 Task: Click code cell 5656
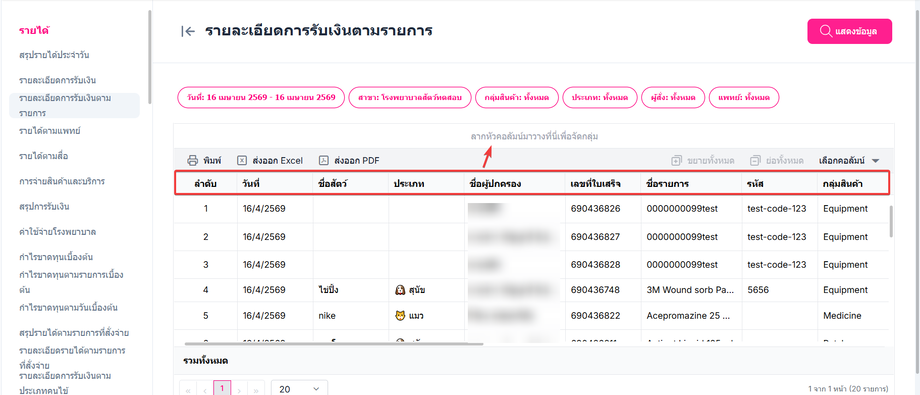[758, 289]
